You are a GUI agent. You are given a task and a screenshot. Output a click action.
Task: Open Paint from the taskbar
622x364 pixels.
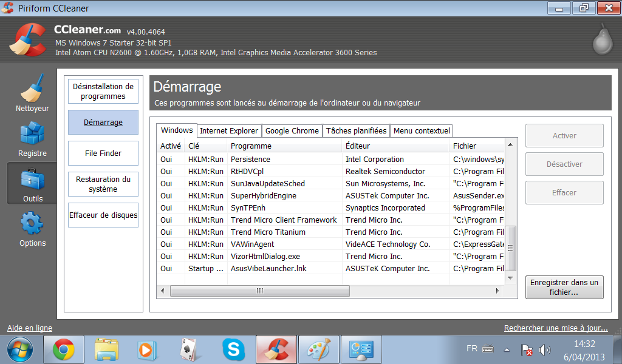click(x=319, y=349)
